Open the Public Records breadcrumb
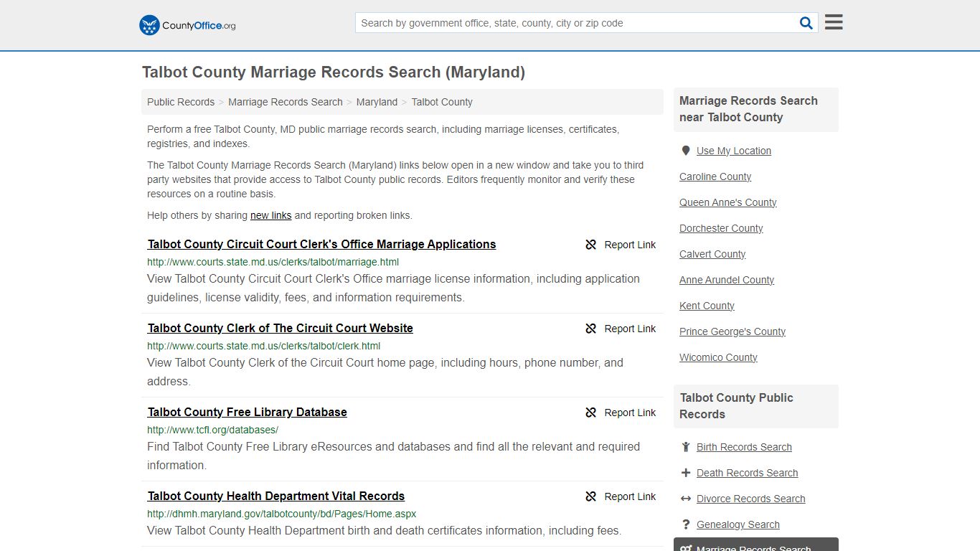980x551 pixels. click(181, 102)
